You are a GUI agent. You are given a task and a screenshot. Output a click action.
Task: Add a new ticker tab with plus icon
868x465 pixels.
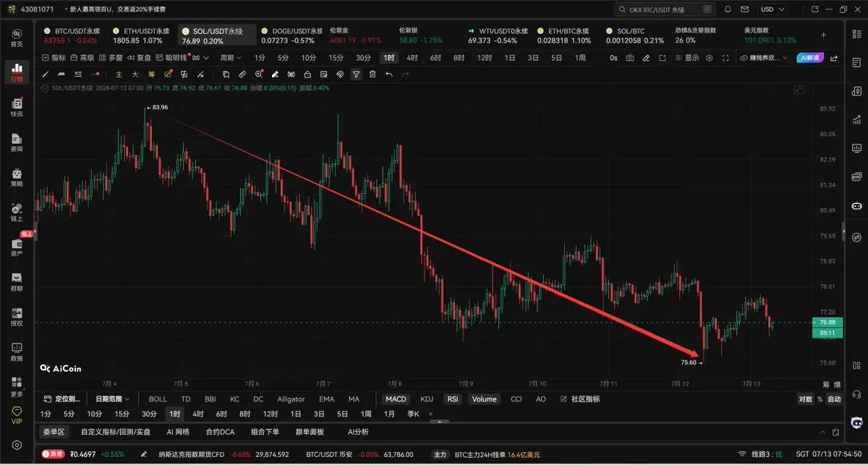(823, 35)
